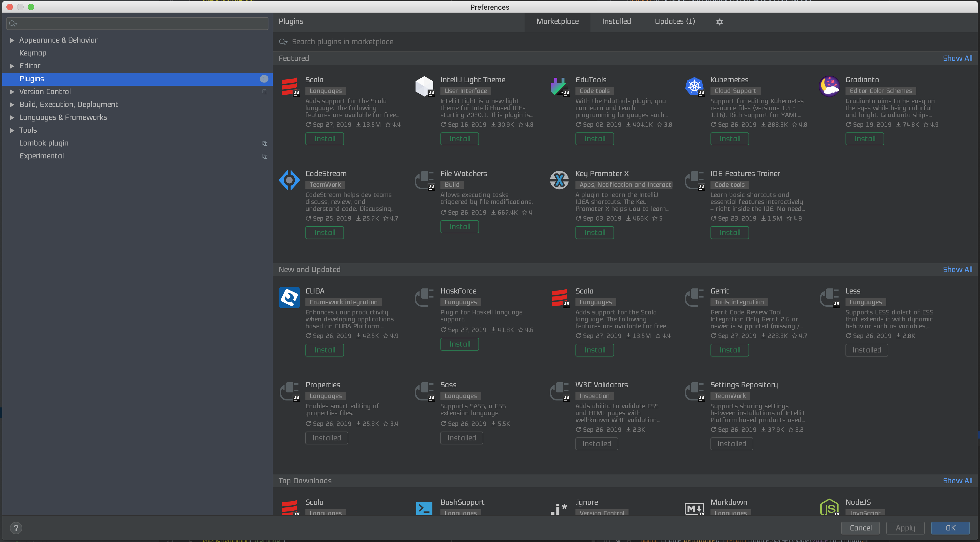
Task: Click the CodeStream plugin icon
Action: (x=289, y=180)
